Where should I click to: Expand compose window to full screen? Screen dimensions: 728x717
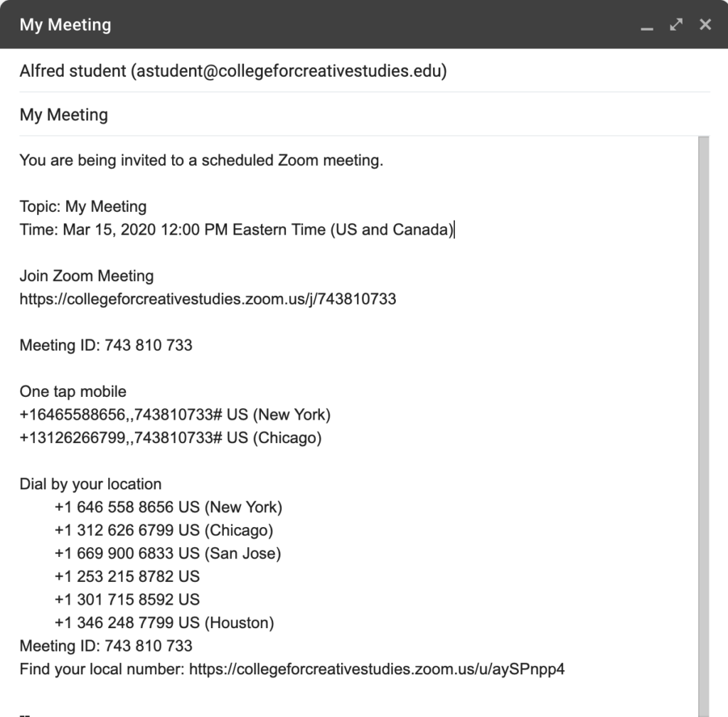pyautogui.click(x=676, y=25)
